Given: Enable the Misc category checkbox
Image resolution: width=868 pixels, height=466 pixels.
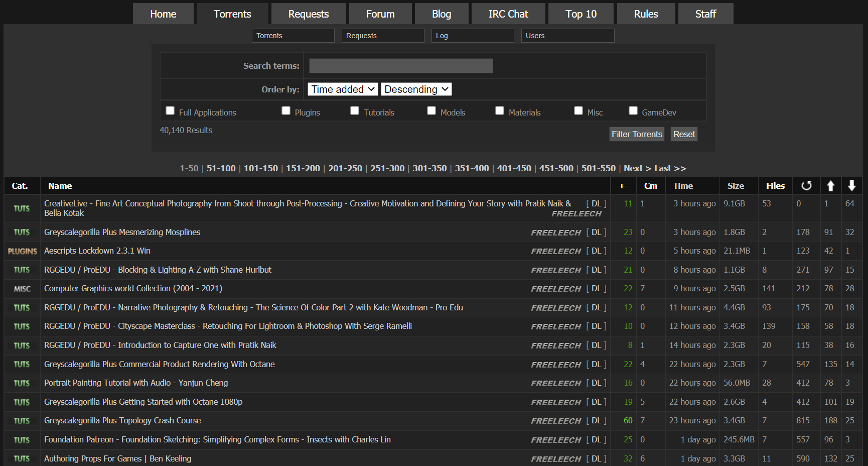Looking at the screenshot, I should click(578, 110).
